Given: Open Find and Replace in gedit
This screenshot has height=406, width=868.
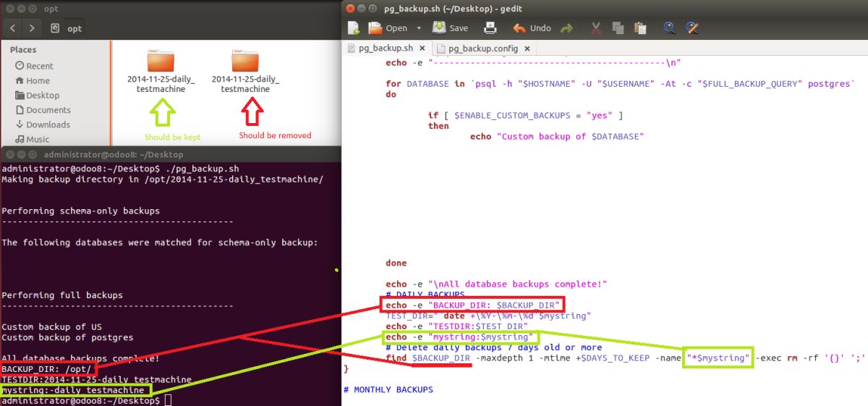Looking at the screenshot, I should coord(692,28).
